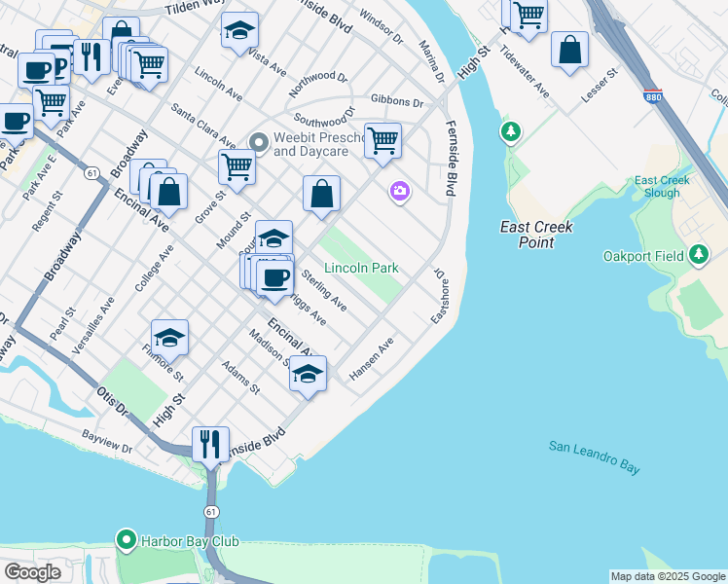The height and width of the screenshot is (584, 728).
Task: Click the green tree marker at East Creek Point
Action: coord(509,130)
